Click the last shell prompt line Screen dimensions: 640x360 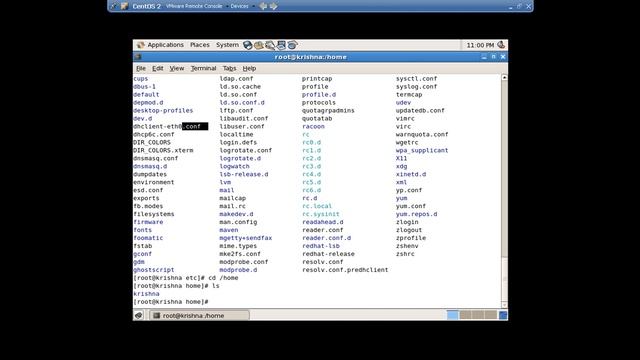point(171,302)
